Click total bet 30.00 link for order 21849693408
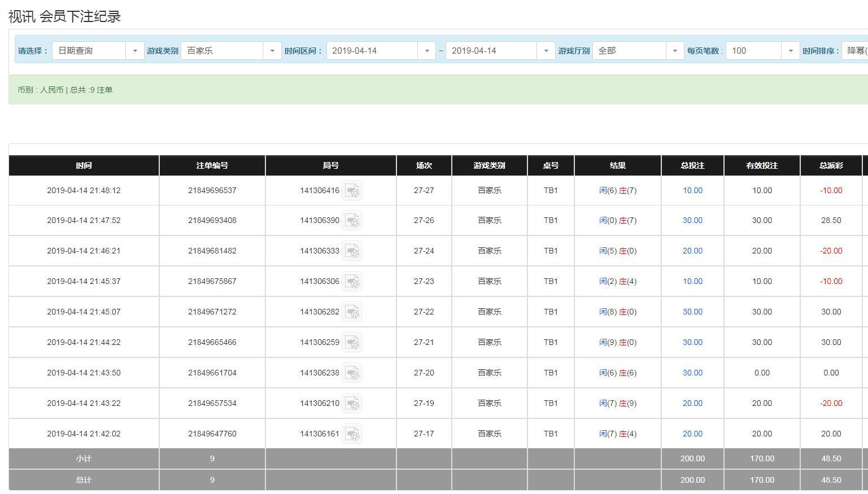This screenshot has height=494, width=868. (x=692, y=220)
